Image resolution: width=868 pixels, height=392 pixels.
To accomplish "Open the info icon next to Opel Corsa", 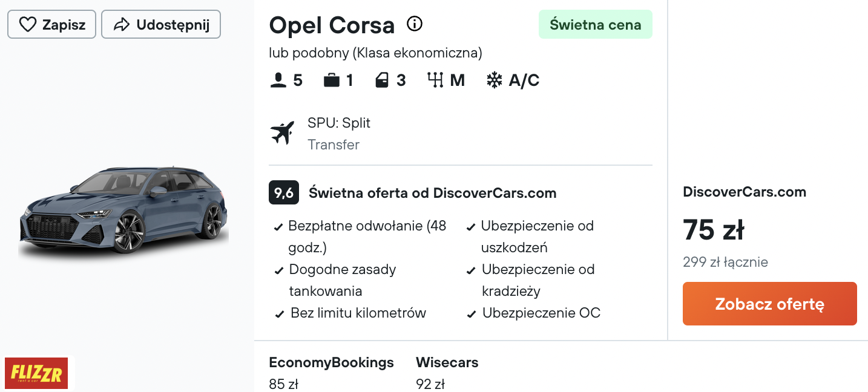I will pos(415,24).
